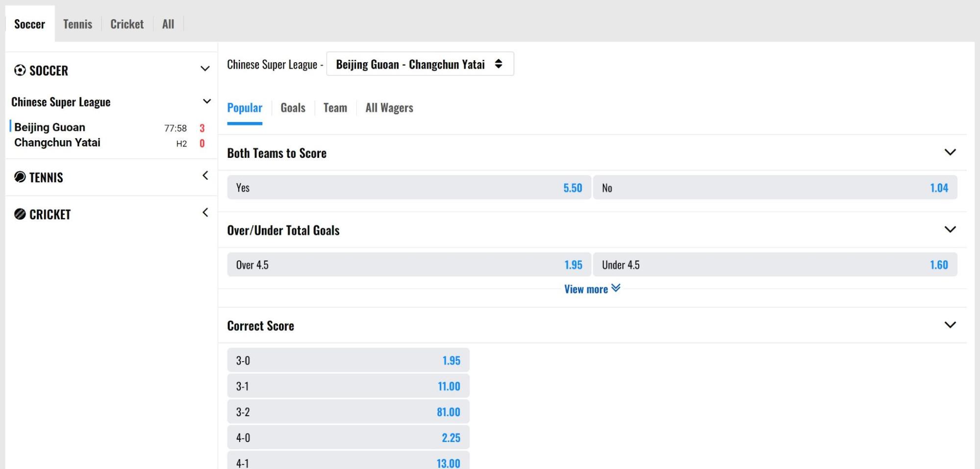The height and width of the screenshot is (469, 980).
Task: Pick Under 4.5 goals at 1.60
Action: click(775, 265)
